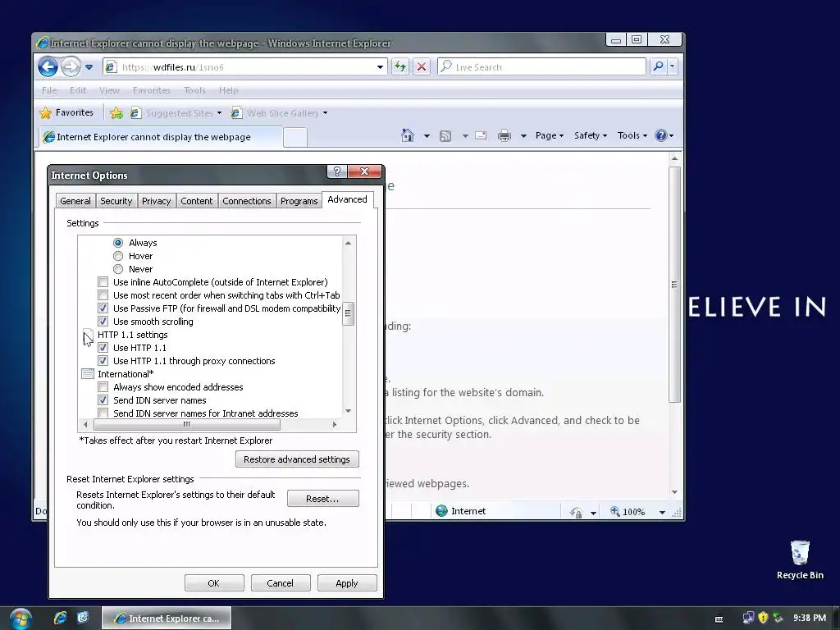The height and width of the screenshot is (630, 840).
Task: Switch to the Privacy tab
Action: 157,201
